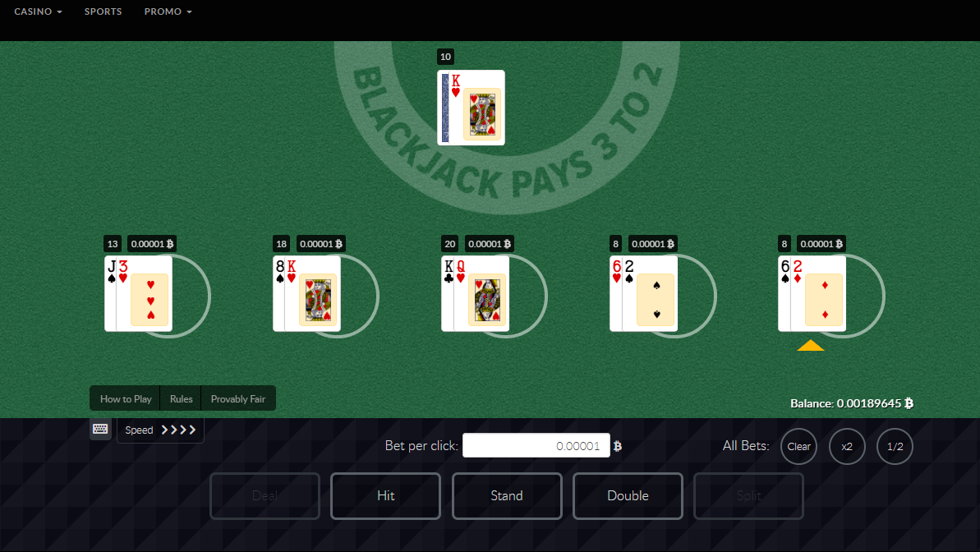Go to the SPORTS section

click(104, 11)
